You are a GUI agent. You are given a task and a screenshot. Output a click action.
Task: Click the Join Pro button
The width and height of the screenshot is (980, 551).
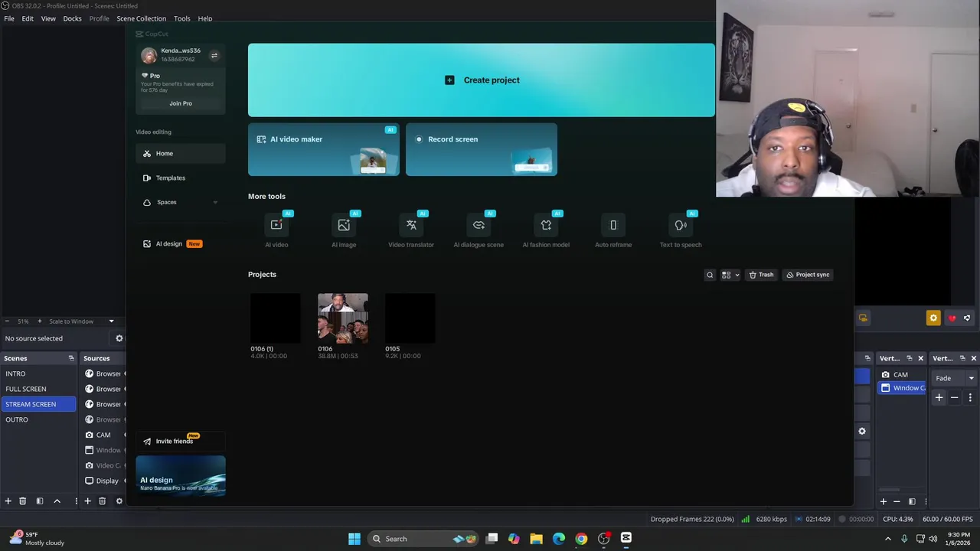click(x=181, y=103)
